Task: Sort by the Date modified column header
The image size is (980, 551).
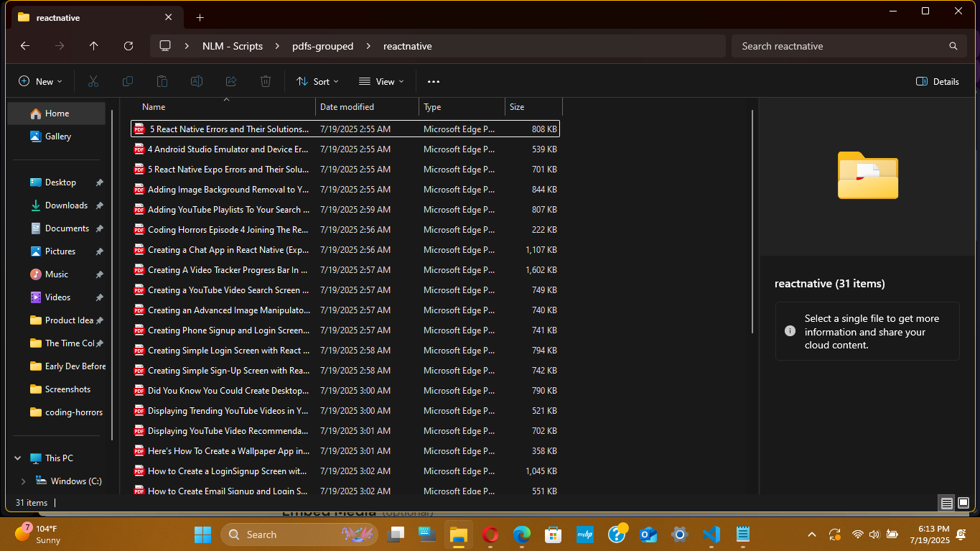Action: [367, 107]
